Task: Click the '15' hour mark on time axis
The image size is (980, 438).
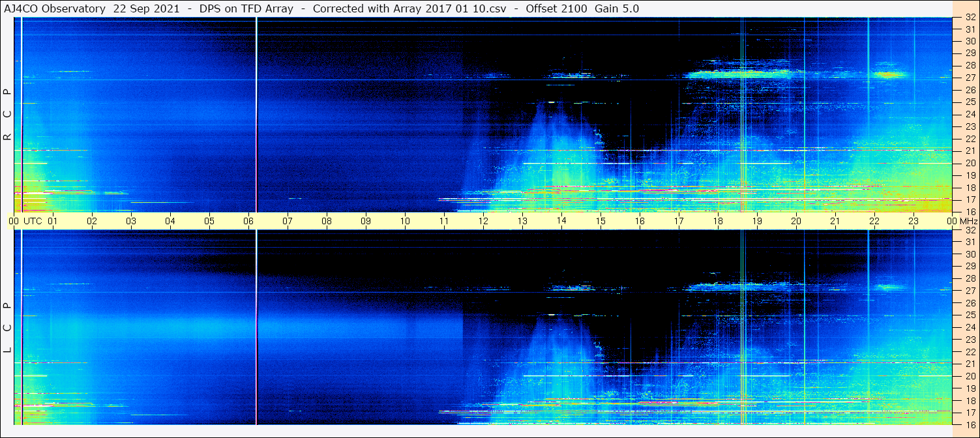Action: point(601,221)
